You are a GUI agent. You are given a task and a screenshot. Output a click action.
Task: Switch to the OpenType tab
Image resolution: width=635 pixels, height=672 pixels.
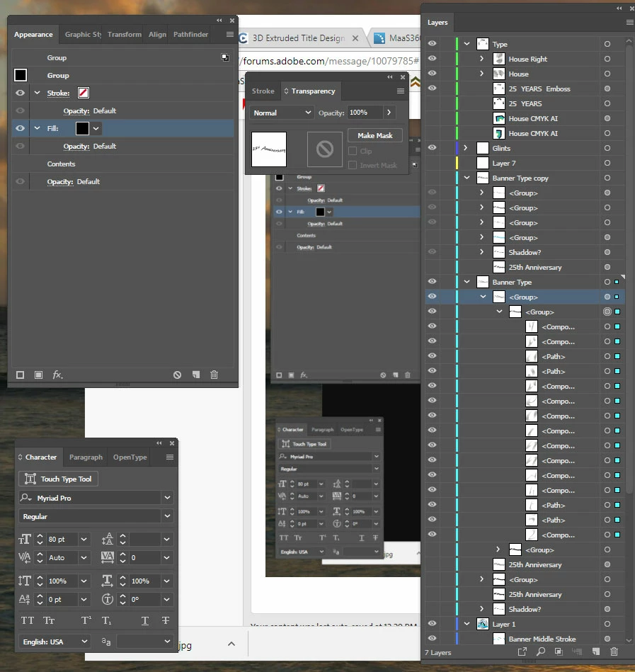(130, 457)
